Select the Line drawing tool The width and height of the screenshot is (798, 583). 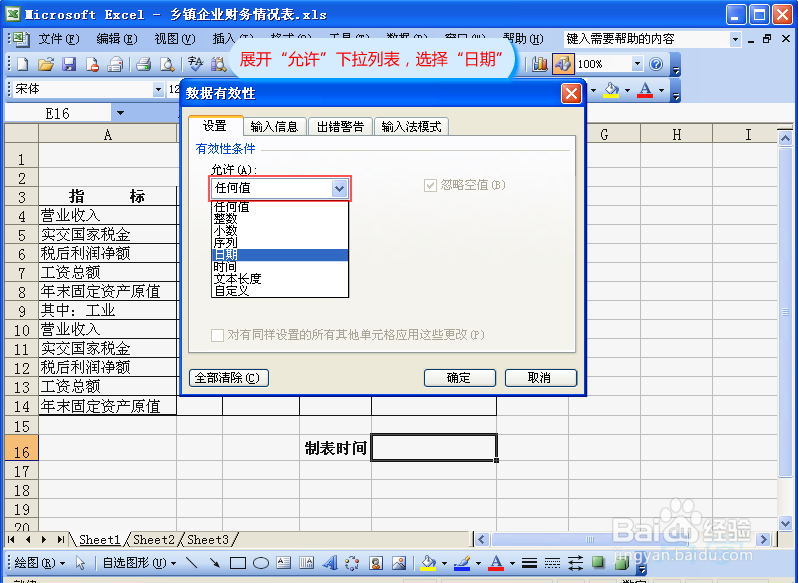pos(192,563)
